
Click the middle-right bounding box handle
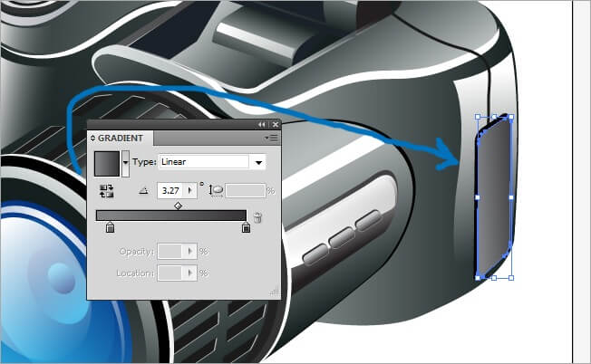click(511, 197)
